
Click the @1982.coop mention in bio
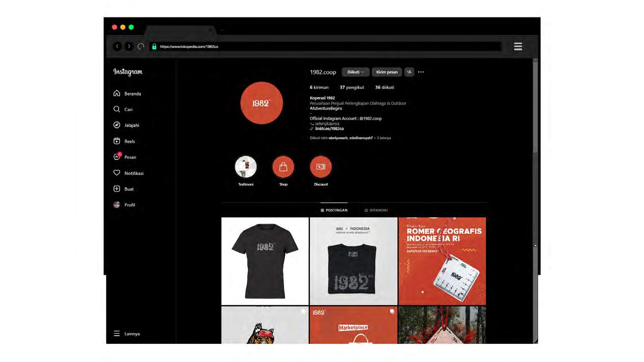370,118
